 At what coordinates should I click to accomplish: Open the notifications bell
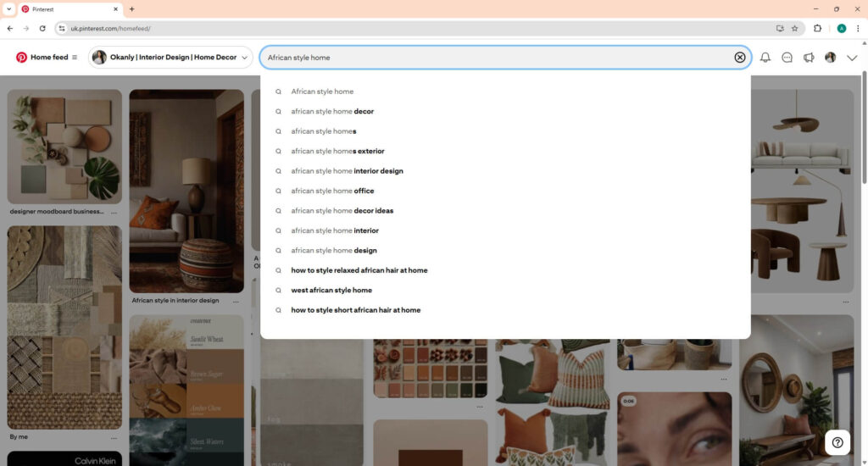tap(765, 58)
